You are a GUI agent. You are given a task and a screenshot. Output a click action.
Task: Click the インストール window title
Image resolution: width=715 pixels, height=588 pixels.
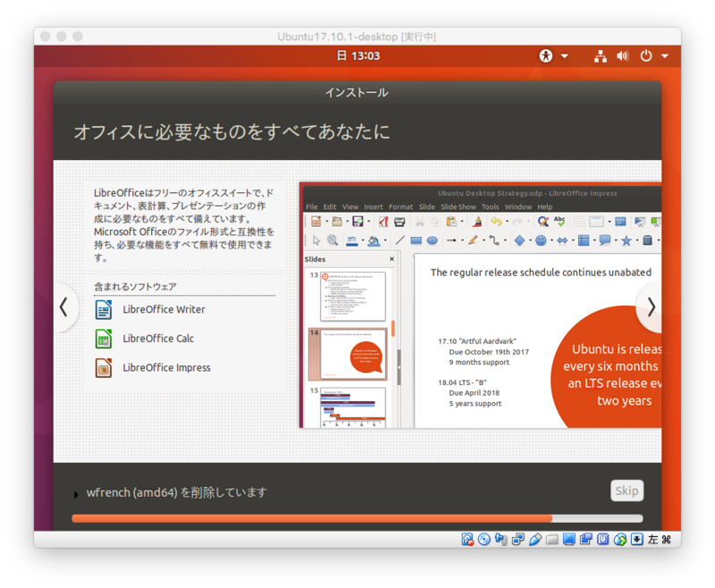pos(357,93)
